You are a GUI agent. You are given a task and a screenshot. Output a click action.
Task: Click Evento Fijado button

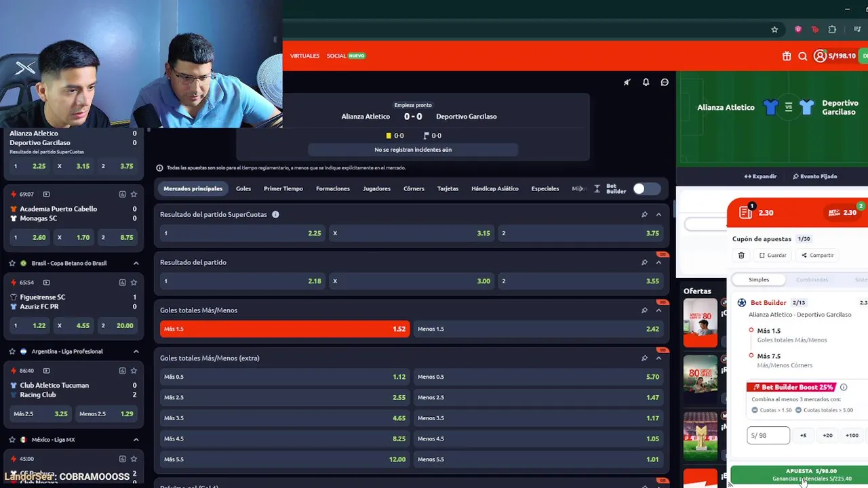(815, 176)
